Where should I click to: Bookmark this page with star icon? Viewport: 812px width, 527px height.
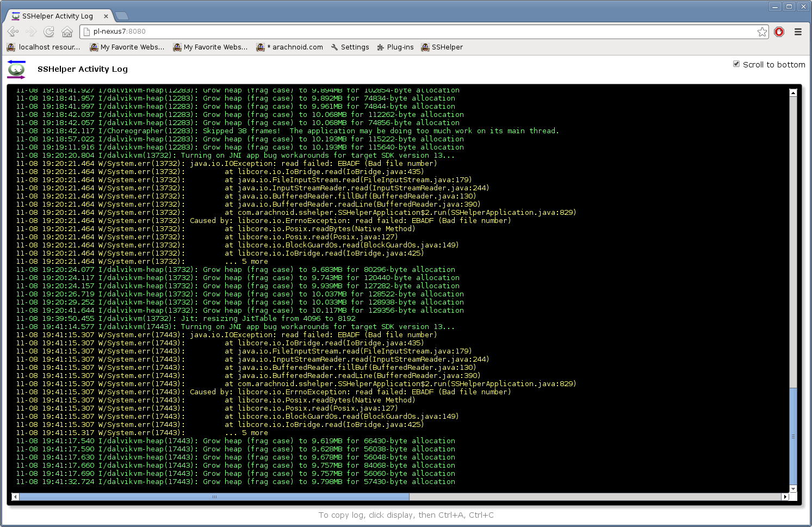click(762, 32)
